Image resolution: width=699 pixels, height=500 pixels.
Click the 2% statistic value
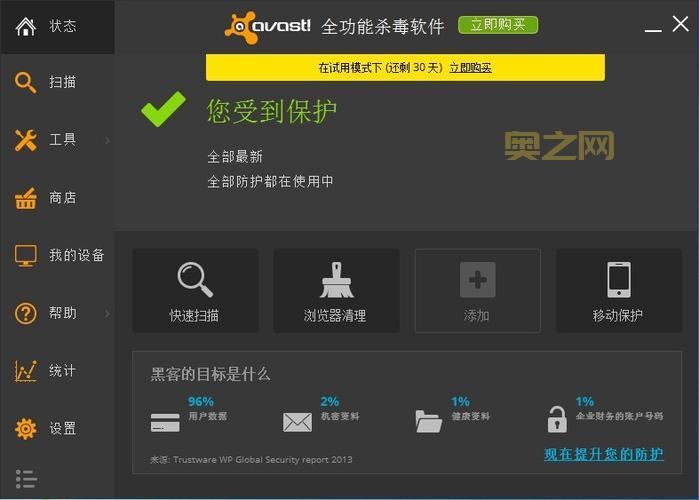tap(329, 402)
